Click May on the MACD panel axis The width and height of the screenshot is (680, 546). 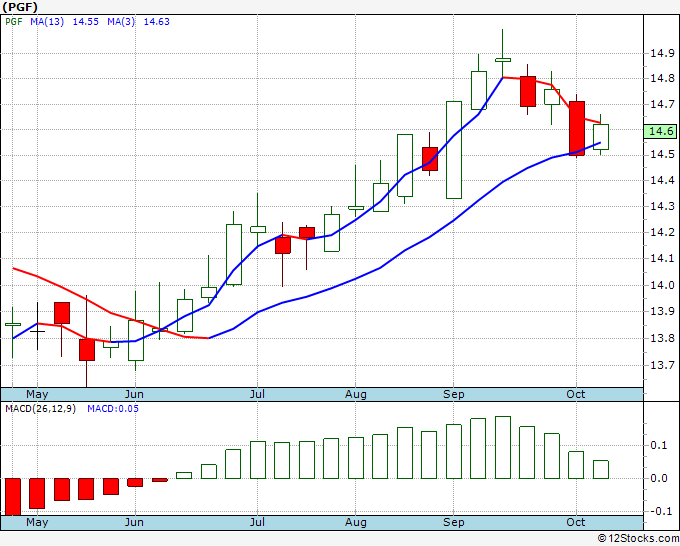[37, 523]
